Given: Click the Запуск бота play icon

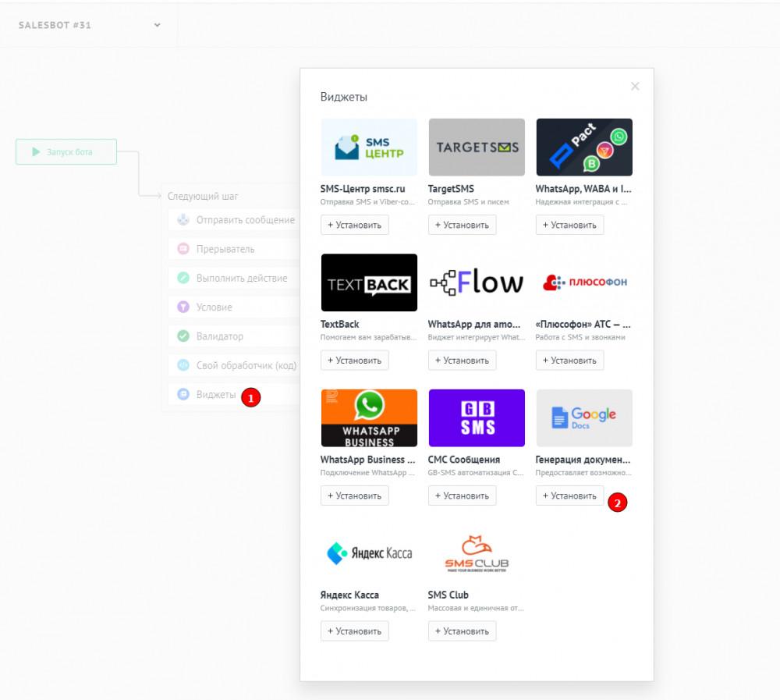Looking at the screenshot, I should pos(36,152).
